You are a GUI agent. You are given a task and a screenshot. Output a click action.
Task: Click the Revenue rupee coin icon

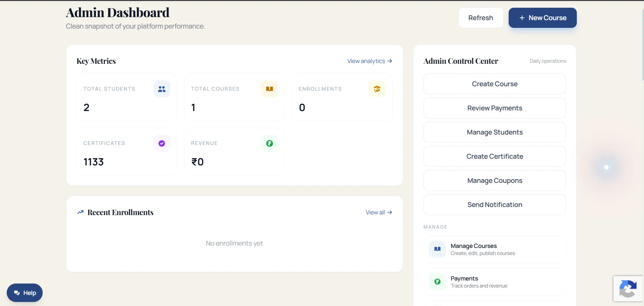click(269, 143)
